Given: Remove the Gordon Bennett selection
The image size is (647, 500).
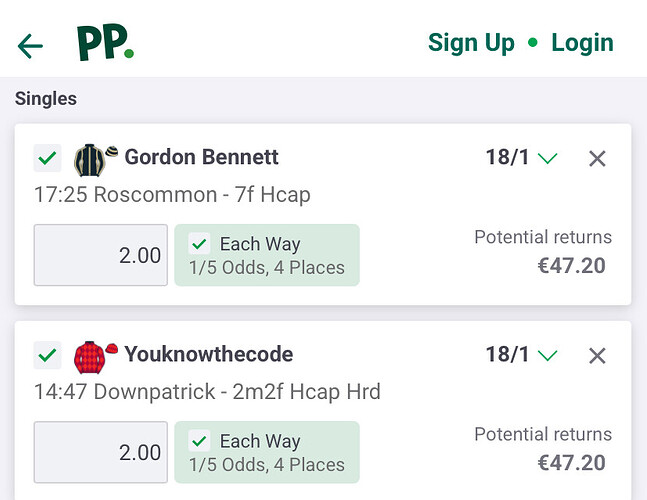Looking at the screenshot, I should pyautogui.click(x=597, y=158).
